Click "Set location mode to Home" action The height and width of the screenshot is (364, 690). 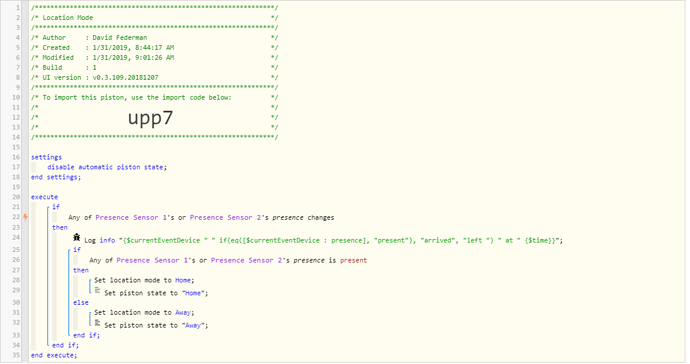click(x=144, y=280)
